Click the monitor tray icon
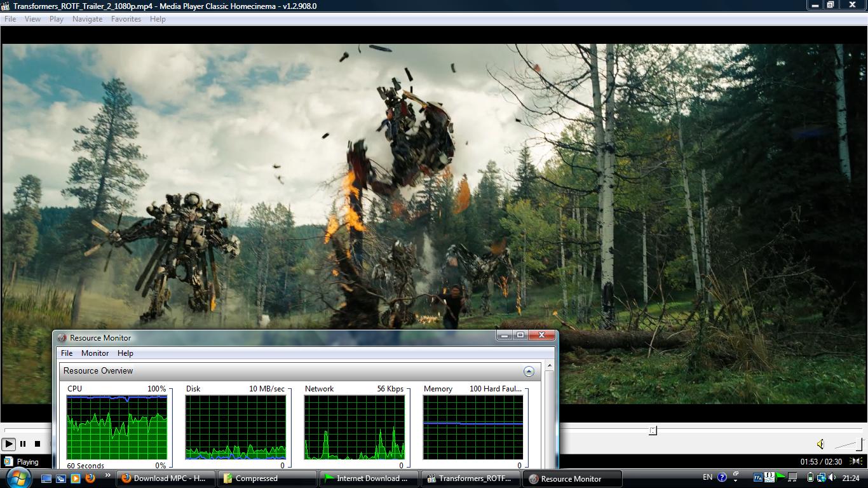This screenshot has height=488, width=868. pos(792,477)
